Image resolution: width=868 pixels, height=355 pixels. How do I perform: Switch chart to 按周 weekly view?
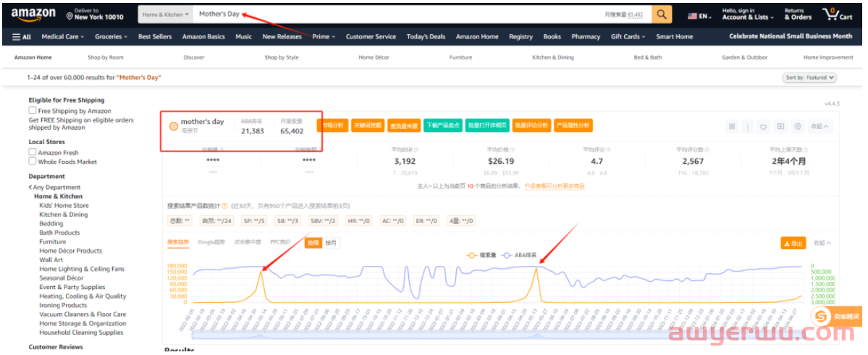313,243
